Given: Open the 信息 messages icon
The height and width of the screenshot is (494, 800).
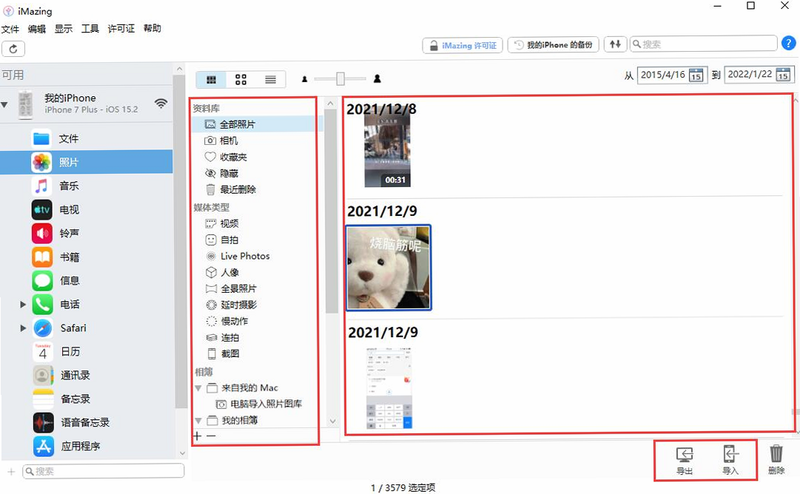Looking at the screenshot, I should (x=42, y=280).
